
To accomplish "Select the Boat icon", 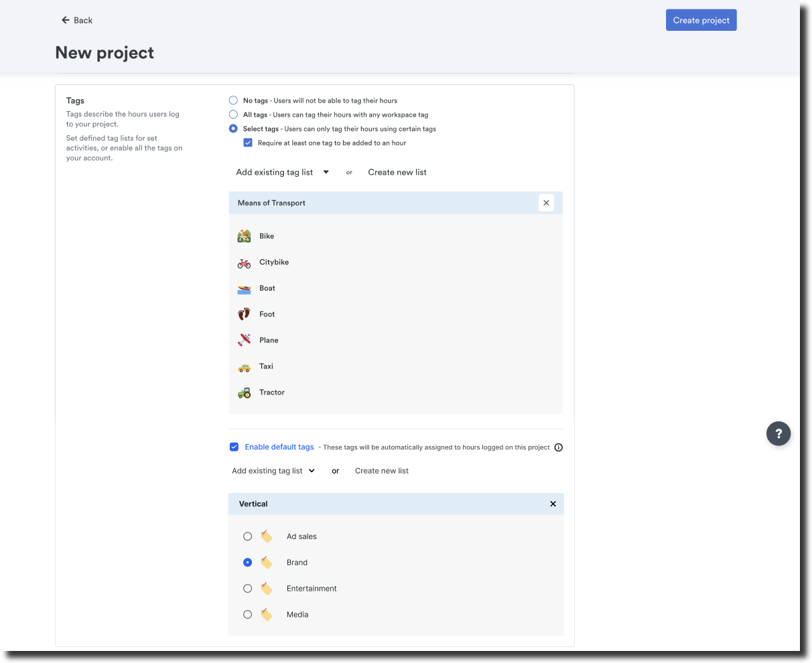I will pyautogui.click(x=245, y=288).
